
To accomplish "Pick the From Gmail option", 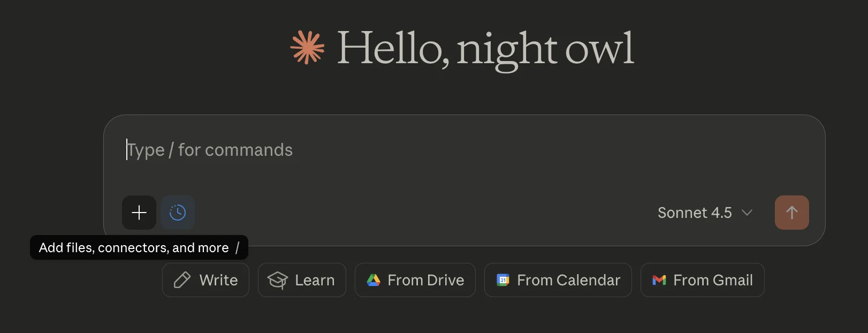I will point(702,280).
